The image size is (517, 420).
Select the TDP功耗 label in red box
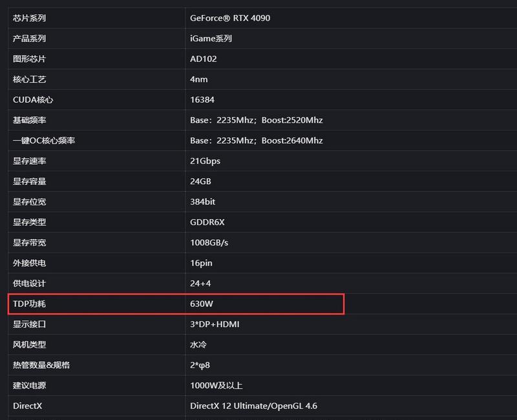pyautogui.click(x=29, y=304)
